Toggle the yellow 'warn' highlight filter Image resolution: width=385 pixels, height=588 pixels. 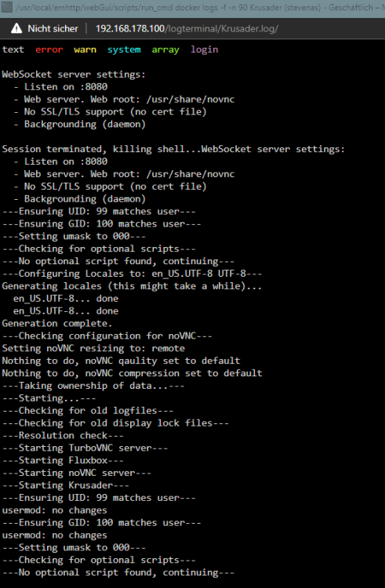point(85,49)
